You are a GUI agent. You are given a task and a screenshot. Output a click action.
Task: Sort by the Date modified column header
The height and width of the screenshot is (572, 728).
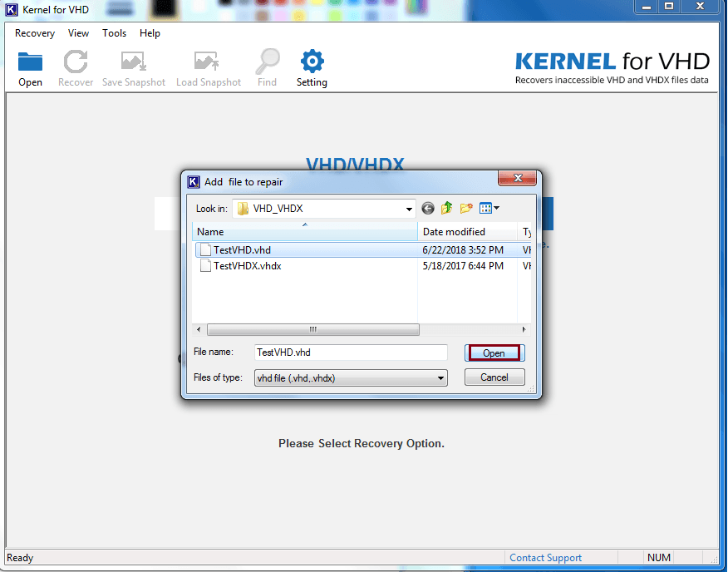tap(468, 232)
